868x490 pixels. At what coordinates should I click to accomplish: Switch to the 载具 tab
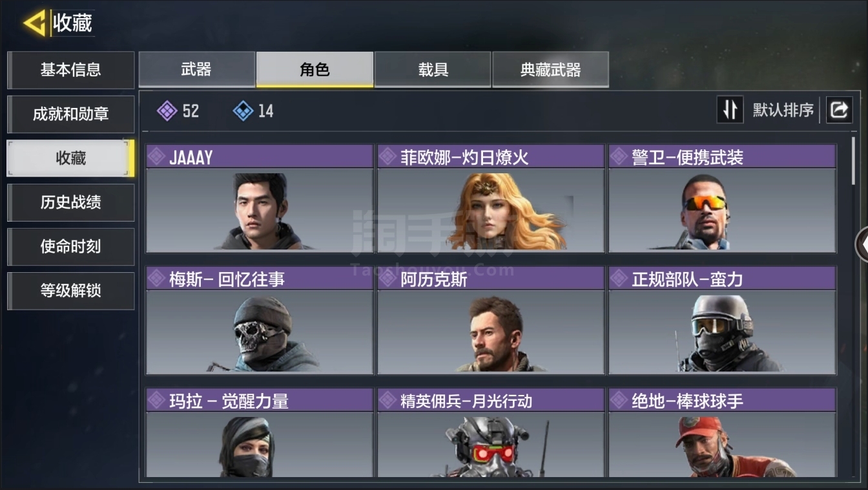click(x=433, y=69)
